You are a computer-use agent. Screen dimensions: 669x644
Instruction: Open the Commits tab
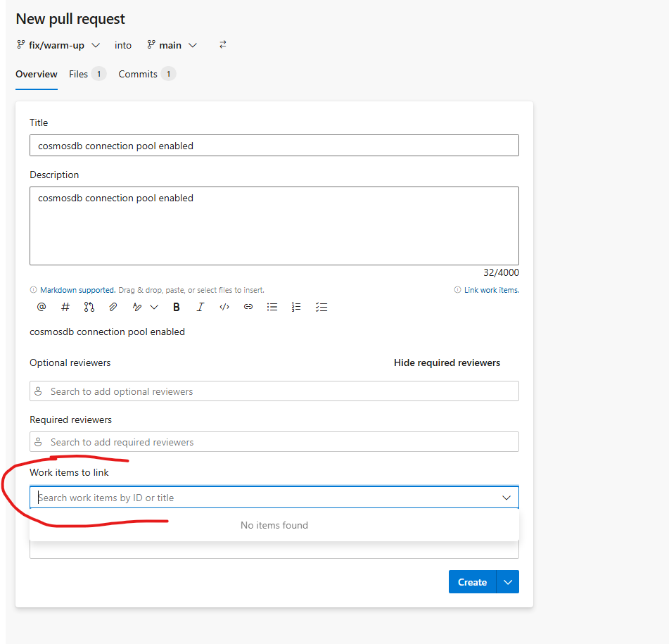(138, 74)
